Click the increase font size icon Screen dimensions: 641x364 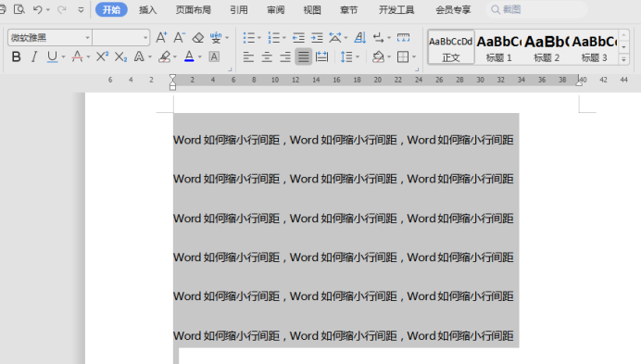coord(161,38)
